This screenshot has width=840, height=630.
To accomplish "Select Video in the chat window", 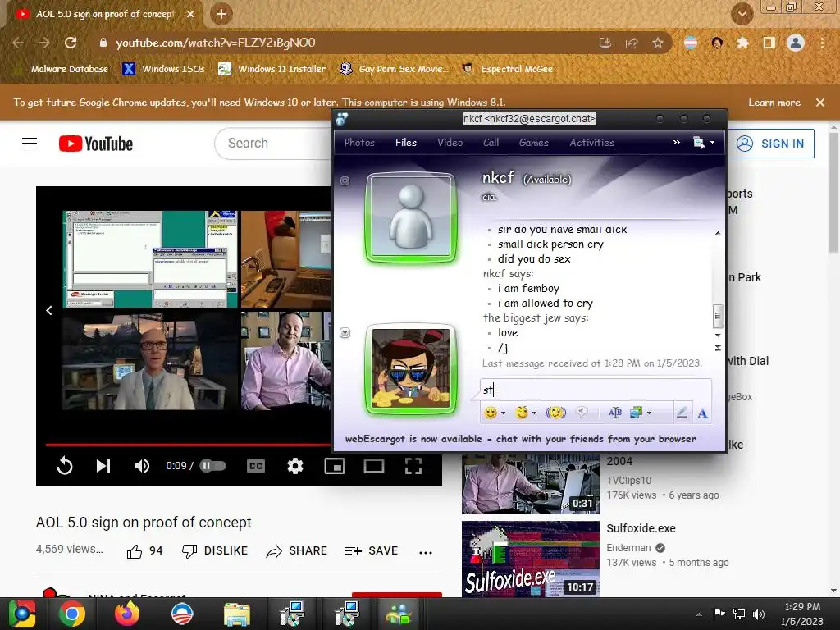I will (450, 143).
